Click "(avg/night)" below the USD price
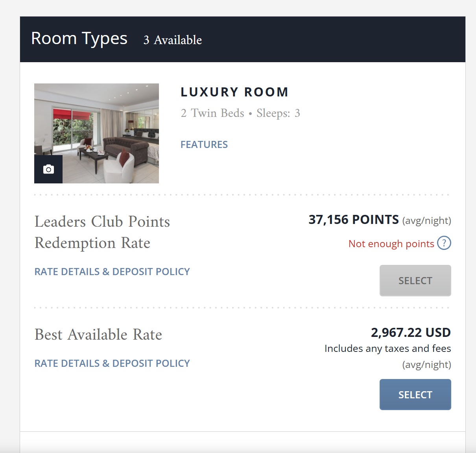This screenshot has height=453, width=476. 426,364
